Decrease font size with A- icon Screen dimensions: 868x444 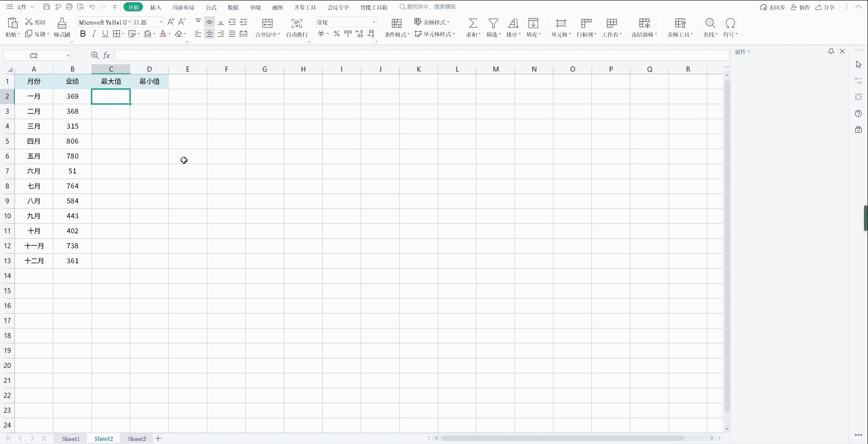182,22
